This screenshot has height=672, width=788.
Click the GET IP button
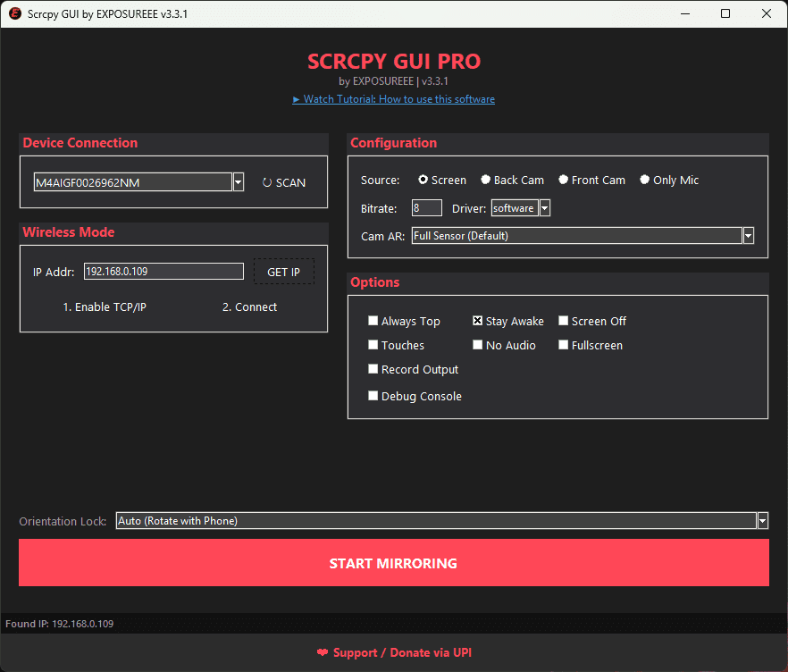tap(283, 272)
